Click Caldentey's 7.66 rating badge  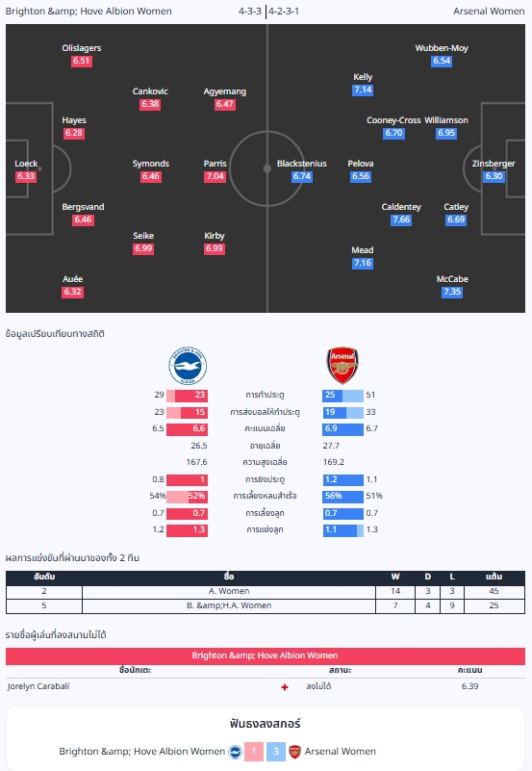pos(401,219)
